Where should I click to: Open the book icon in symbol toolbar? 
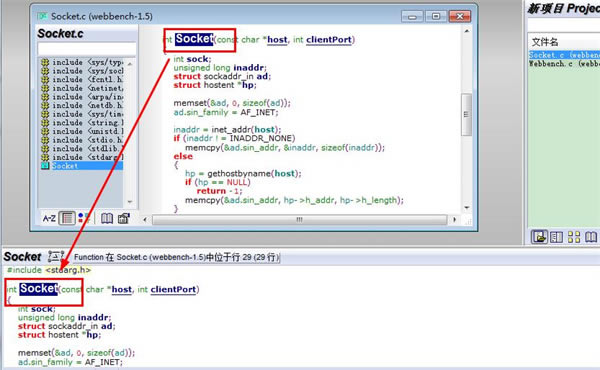pos(107,218)
